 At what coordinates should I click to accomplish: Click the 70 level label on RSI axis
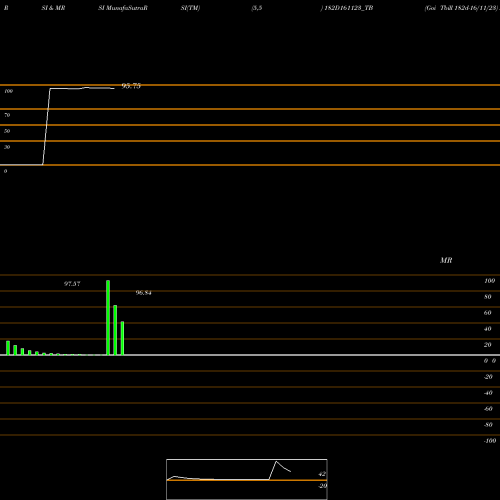coord(7,115)
